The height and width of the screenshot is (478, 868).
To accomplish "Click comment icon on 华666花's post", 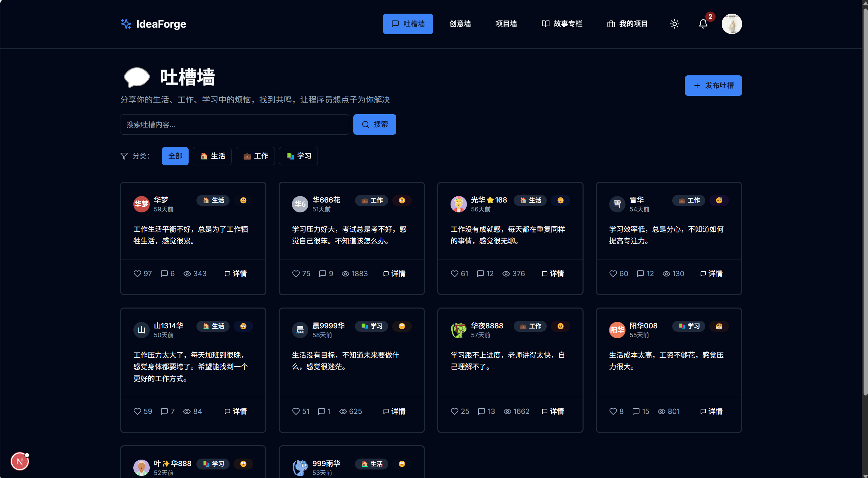I will tap(322, 273).
